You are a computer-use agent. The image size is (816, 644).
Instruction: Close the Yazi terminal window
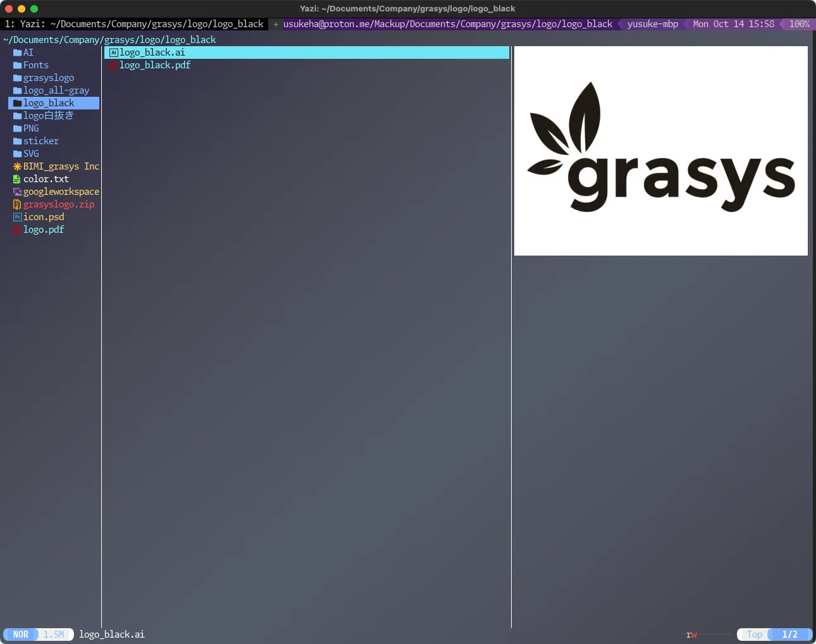tap(9, 9)
